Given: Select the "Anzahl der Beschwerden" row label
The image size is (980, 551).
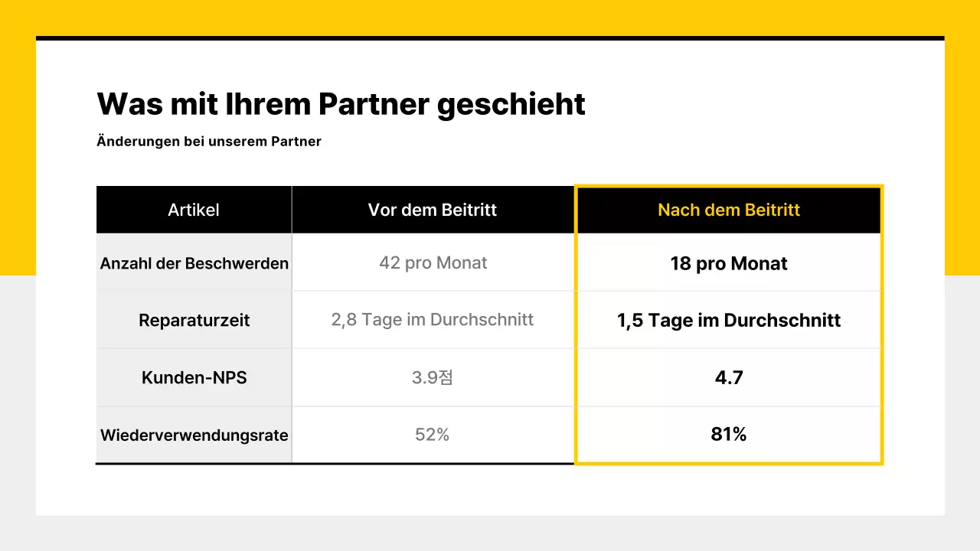Looking at the screenshot, I should tap(194, 263).
